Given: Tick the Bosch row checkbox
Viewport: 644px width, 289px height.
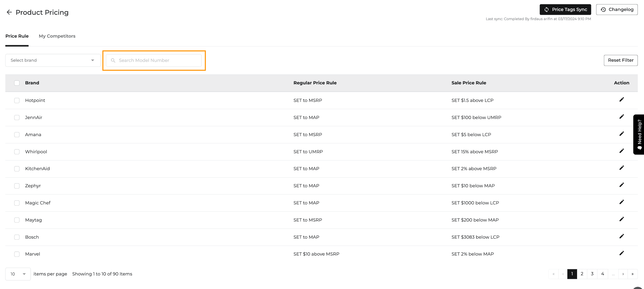Looking at the screenshot, I should pos(17,237).
